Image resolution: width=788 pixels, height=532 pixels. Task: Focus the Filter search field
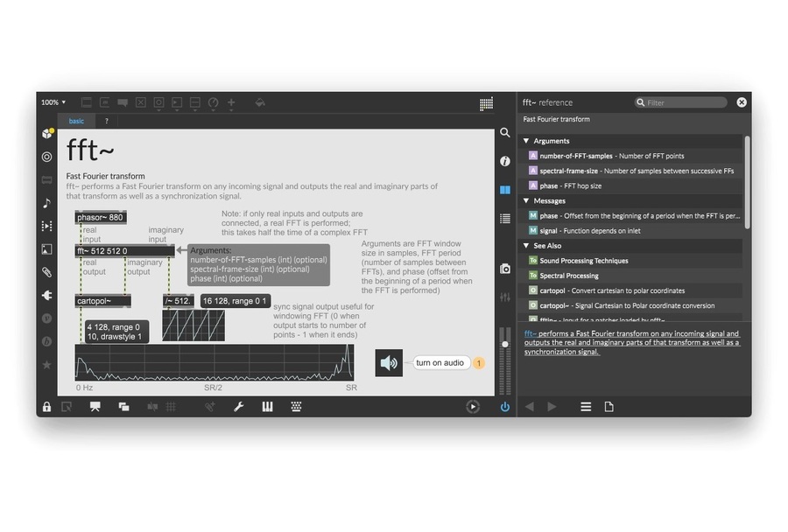click(x=681, y=102)
